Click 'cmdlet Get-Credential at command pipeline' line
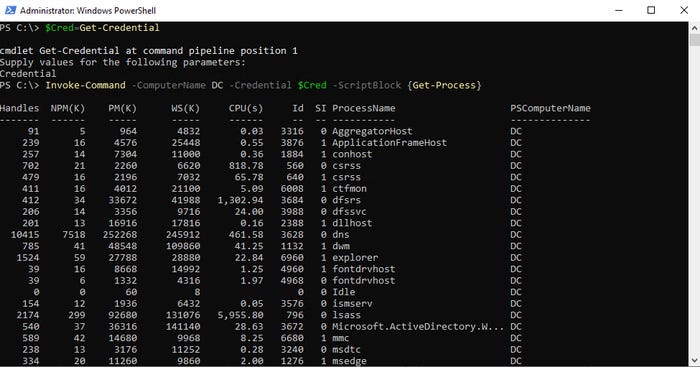700x367 pixels. point(149,51)
